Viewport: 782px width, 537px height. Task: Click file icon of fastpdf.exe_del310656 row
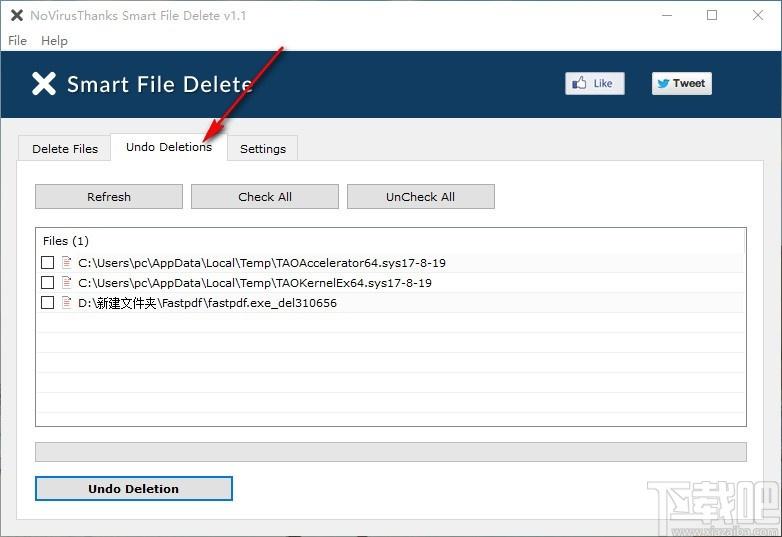66,302
